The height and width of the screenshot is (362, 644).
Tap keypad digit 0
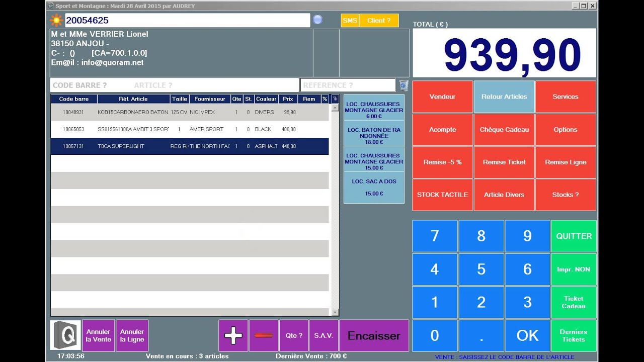[435, 335]
